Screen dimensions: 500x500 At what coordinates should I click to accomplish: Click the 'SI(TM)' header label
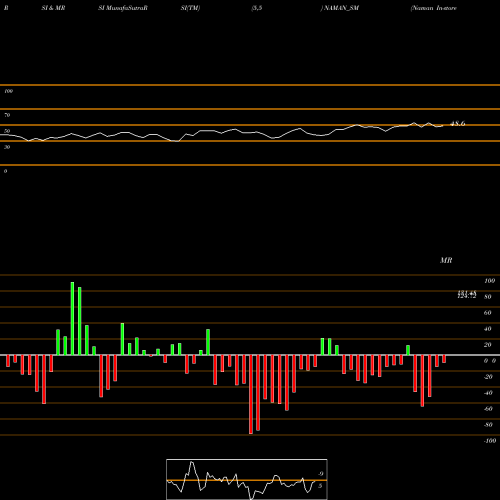[x=190, y=8]
